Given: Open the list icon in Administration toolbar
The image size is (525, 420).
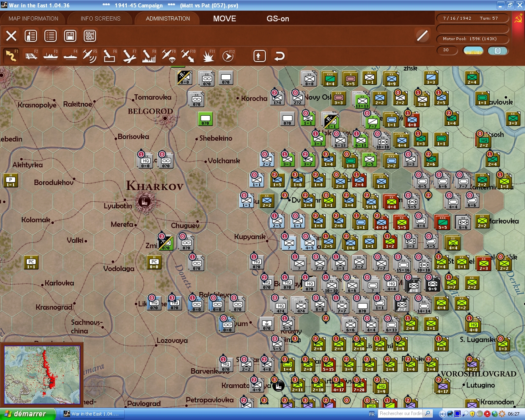Looking at the screenshot, I should (50, 36).
